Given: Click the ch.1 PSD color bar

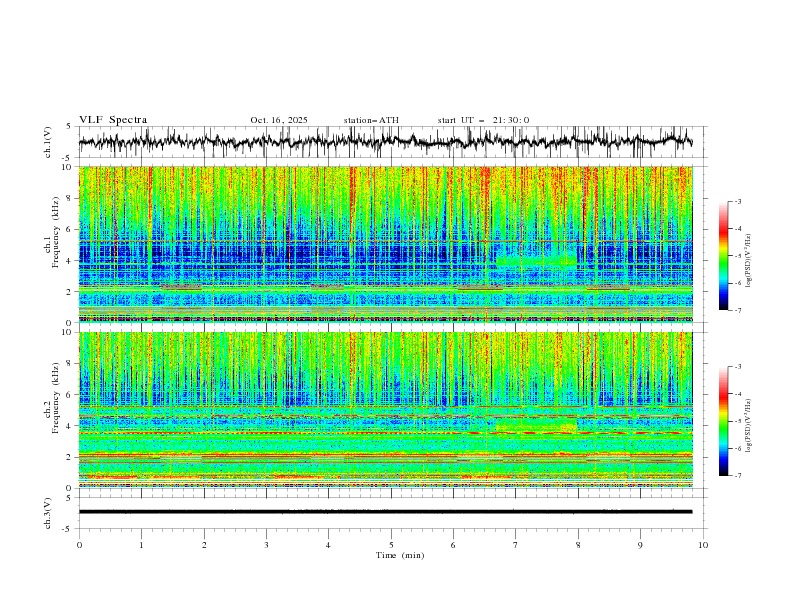Looking at the screenshot, I should pyautogui.click(x=723, y=255).
